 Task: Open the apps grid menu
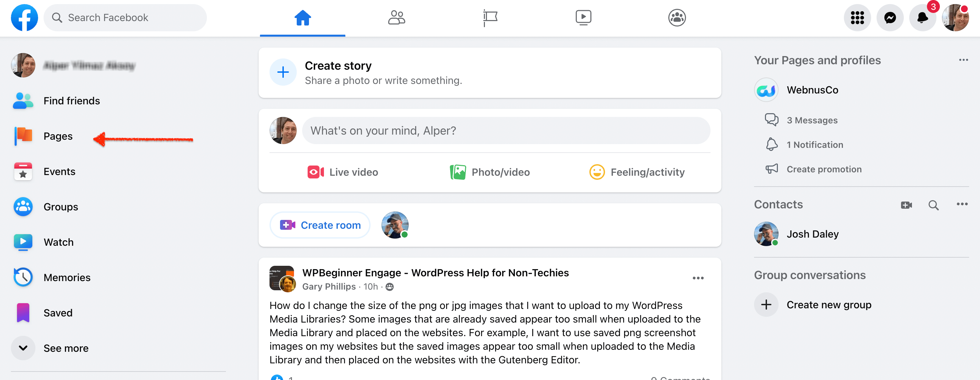(x=857, y=17)
